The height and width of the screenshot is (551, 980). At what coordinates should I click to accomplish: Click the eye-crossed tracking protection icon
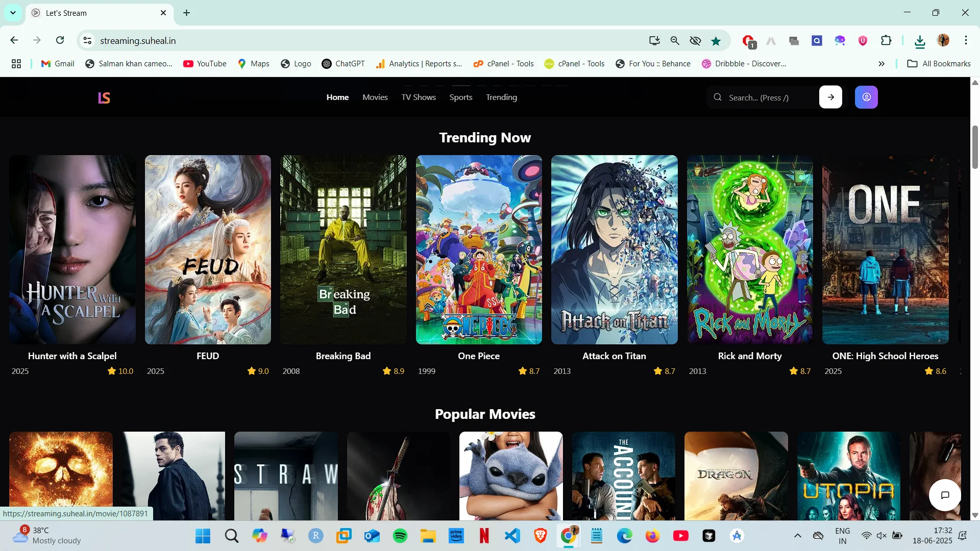[695, 41]
